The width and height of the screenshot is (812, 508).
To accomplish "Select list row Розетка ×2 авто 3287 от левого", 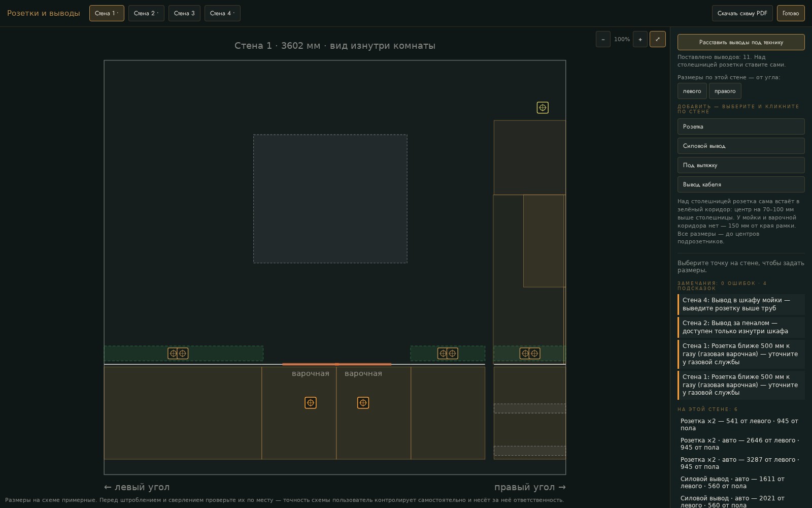I will [x=741, y=463].
